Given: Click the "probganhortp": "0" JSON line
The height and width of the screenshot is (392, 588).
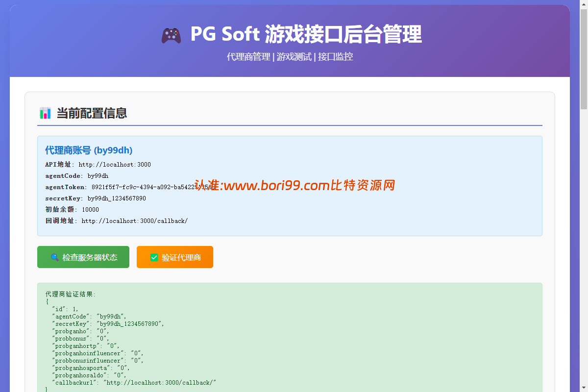Looking at the screenshot, I should pyautogui.click(x=86, y=346).
